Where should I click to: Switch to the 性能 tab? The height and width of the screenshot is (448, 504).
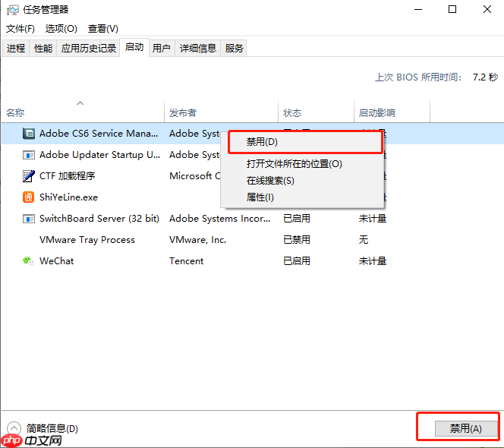43,49
